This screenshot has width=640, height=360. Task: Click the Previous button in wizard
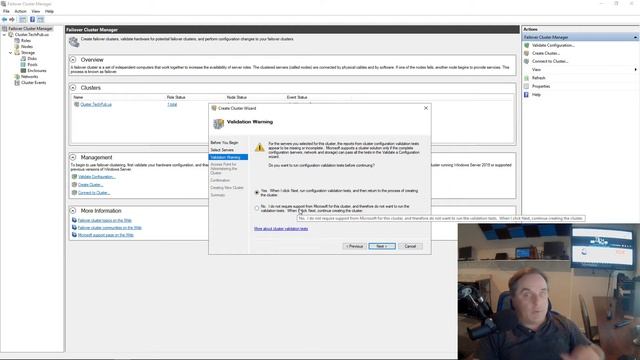[354, 246]
